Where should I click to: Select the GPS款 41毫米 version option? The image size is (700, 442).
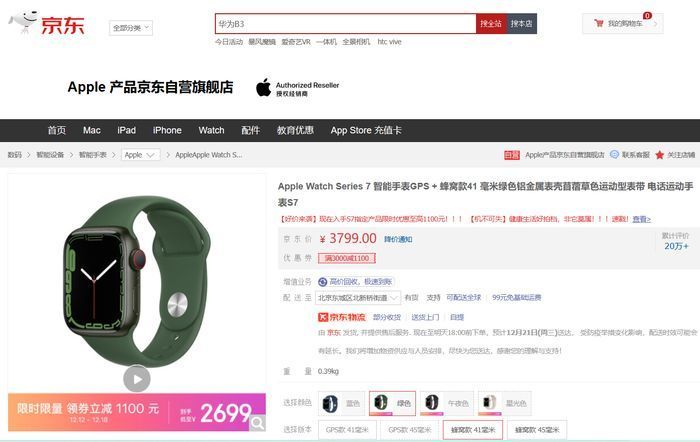(347, 430)
